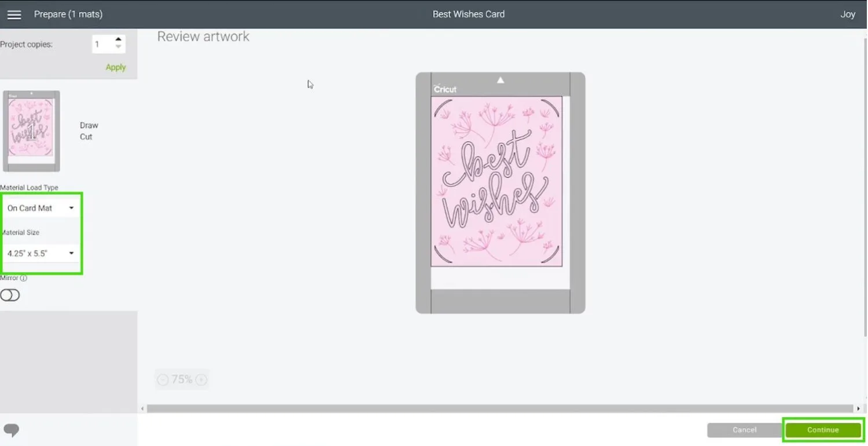Viewport: 868px width, 446px height.
Task: Click the Mirror info icon
Action: (24, 278)
